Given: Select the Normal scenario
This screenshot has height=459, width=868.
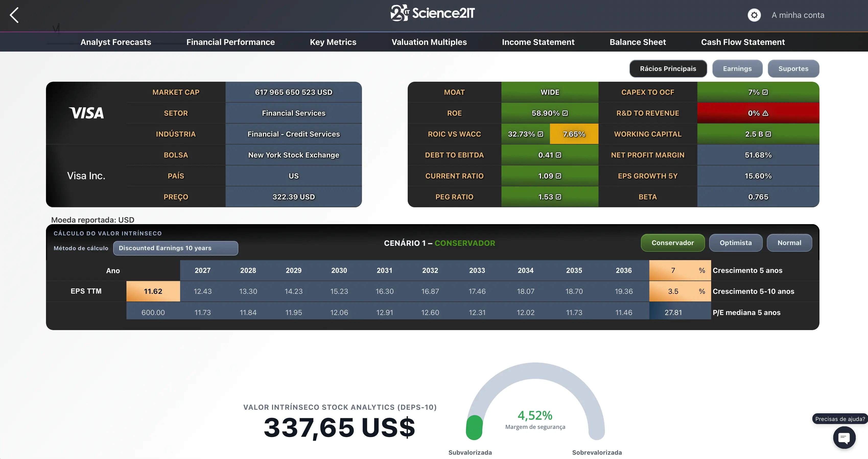Looking at the screenshot, I should click(x=789, y=243).
